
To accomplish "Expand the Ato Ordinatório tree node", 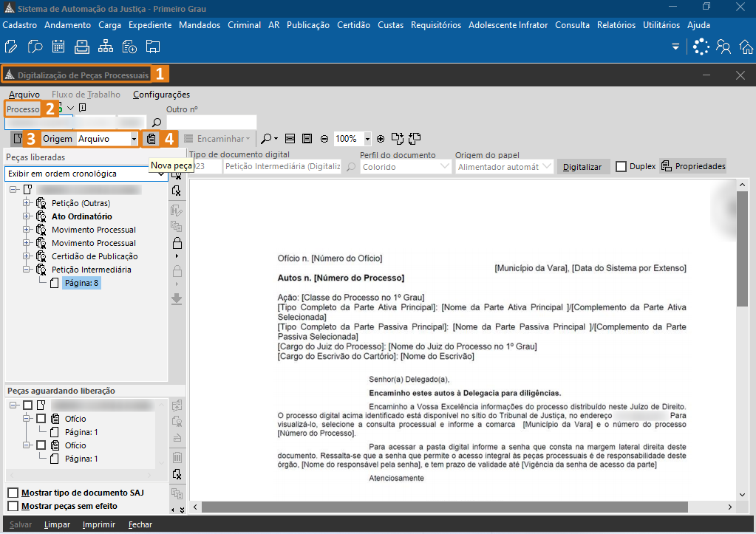I will point(27,216).
